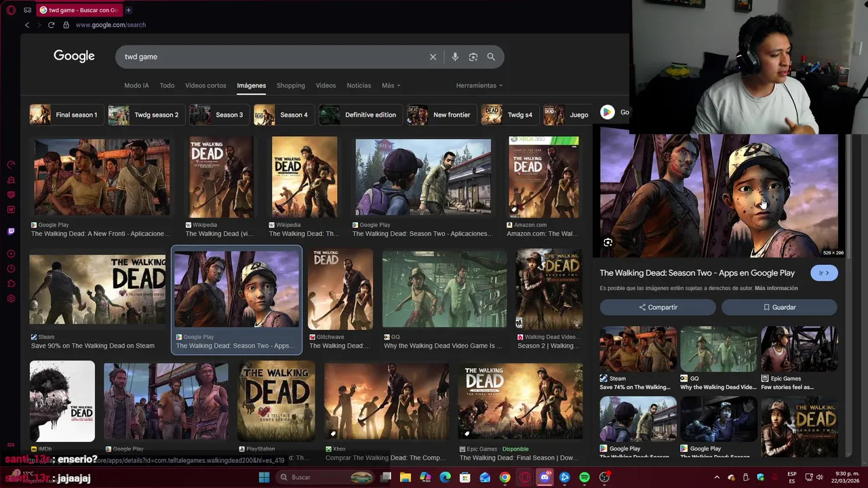Switch to Noticias tab

(x=359, y=85)
